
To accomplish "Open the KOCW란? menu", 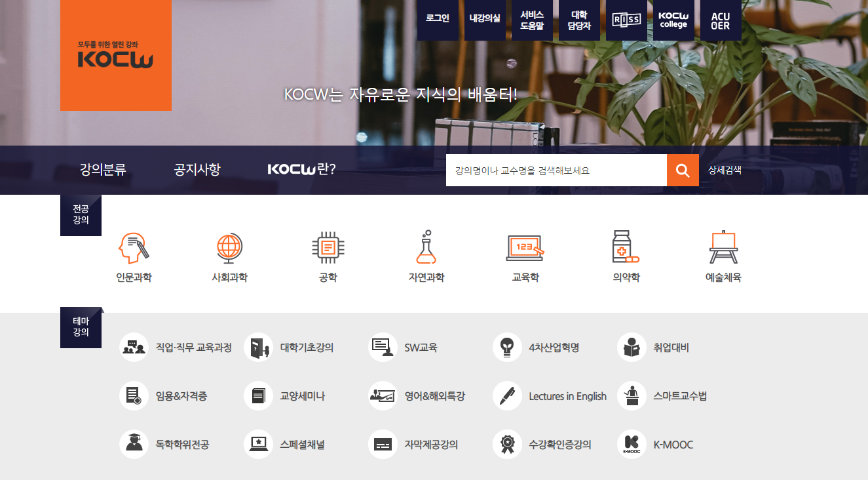I will (x=302, y=170).
